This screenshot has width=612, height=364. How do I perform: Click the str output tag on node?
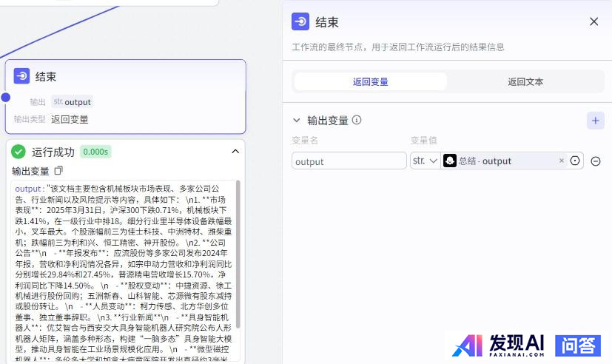pos(72,102)
